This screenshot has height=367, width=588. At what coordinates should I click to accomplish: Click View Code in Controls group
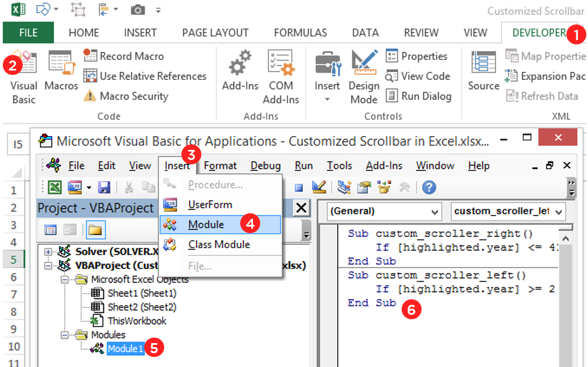coord(418,76)
